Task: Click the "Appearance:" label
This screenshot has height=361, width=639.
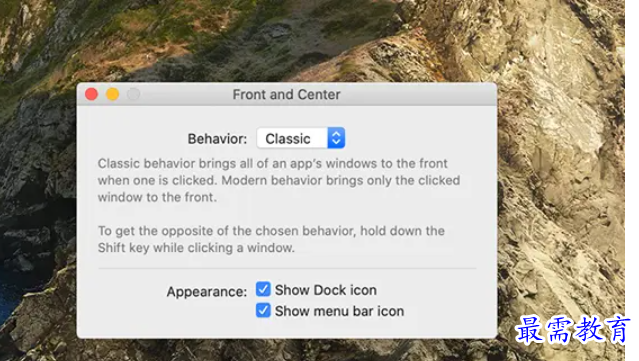Action: tap(207, 292)
